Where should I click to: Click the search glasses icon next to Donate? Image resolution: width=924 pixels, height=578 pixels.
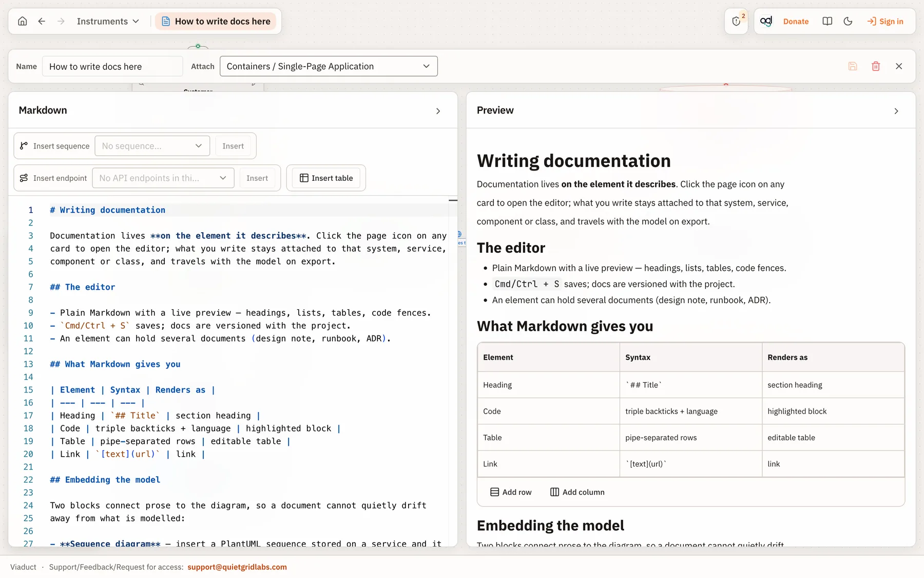coord(766,21)
